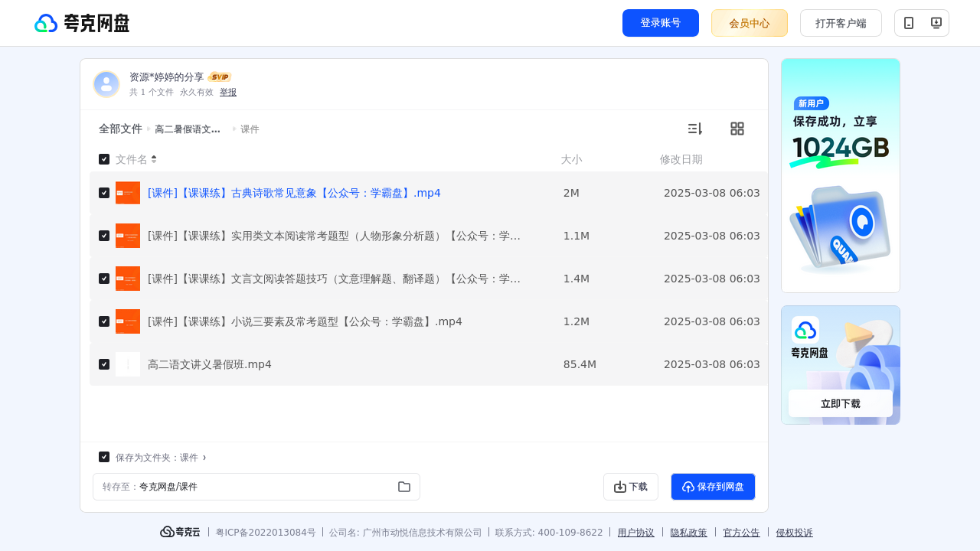Viewport: 980px width, 551px height.
Task: Open the 侵权投诉 link
Action: [x=795, y=533]
